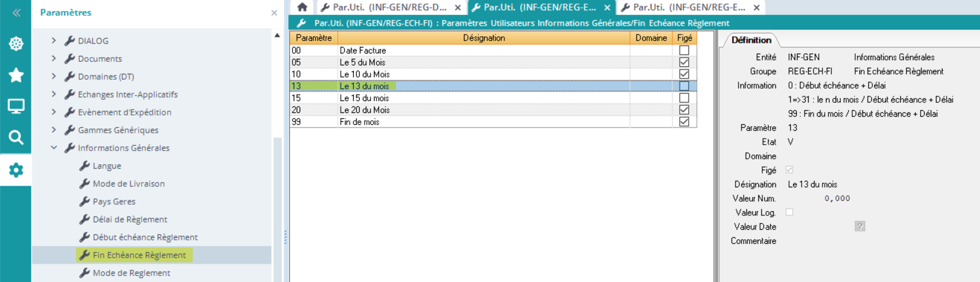This screenshot has width=980, height=282.
Task: Click the help icon beside Valeur Date
Action: 859,226
